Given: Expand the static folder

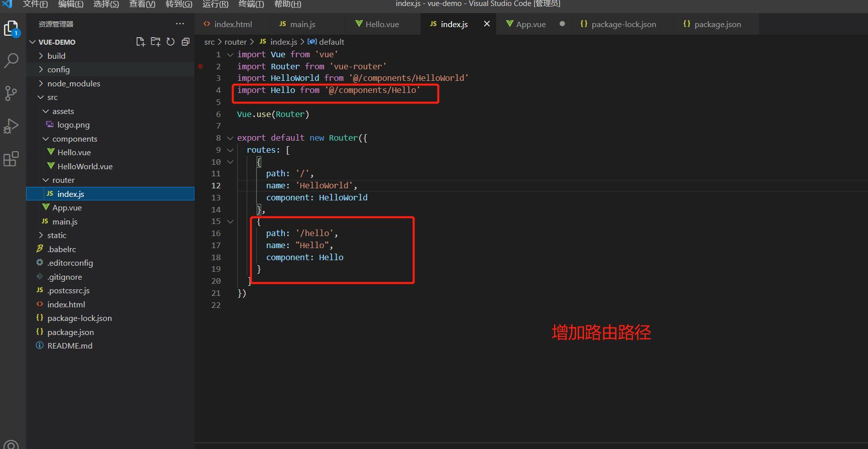Looking at the screenshot, I should click(x=41, y=235).
